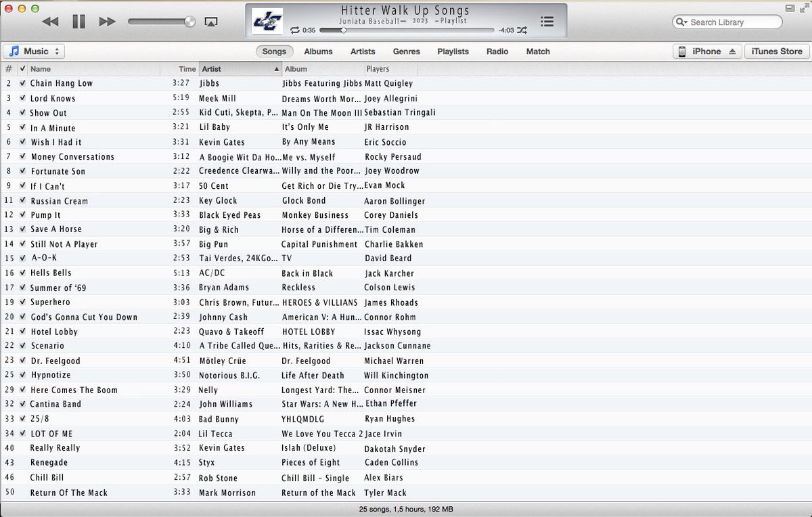Click the checkmark column header
The width and height of the screenshot is (812, 517).
pos(22,69)
